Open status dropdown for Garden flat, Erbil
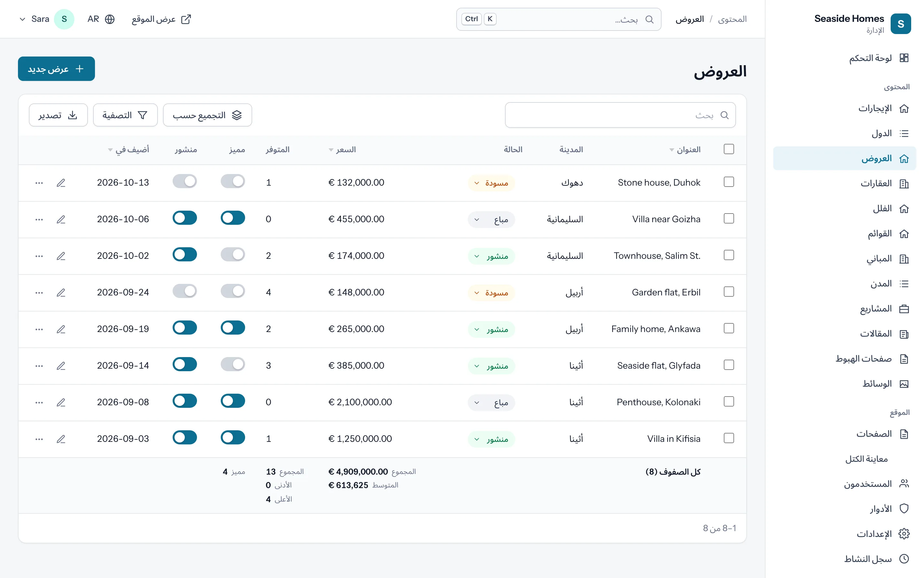The image size is (924, 578). point(492,293)
